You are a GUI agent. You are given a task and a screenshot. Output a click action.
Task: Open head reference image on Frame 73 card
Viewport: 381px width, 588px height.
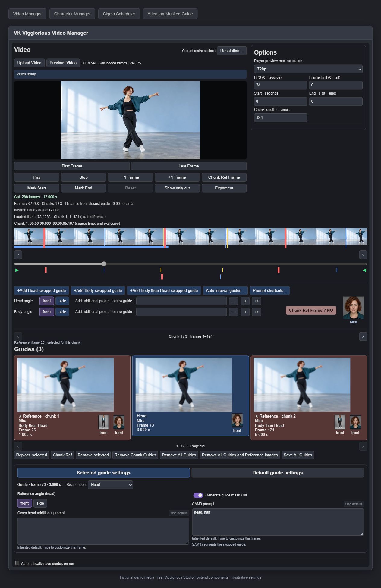tap(237, 420)
